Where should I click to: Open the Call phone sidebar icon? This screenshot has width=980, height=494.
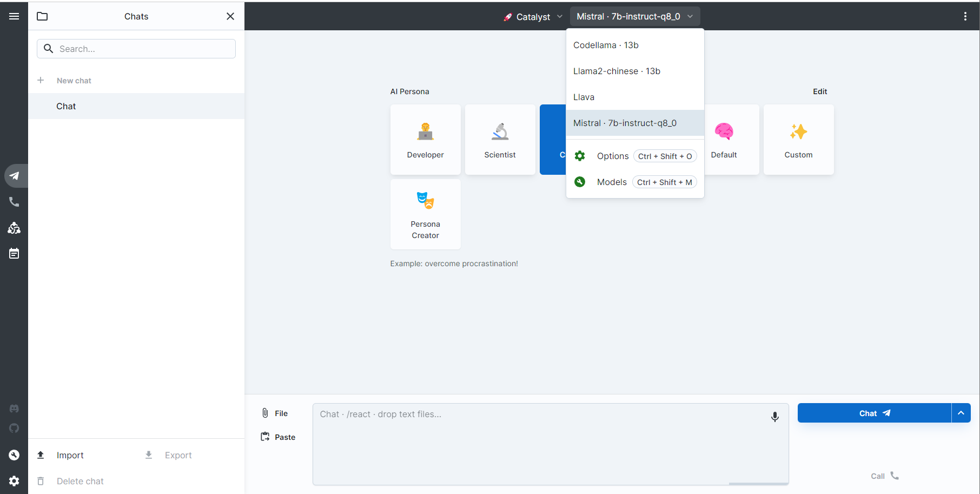pyautogui.click(x=14, y=202)
